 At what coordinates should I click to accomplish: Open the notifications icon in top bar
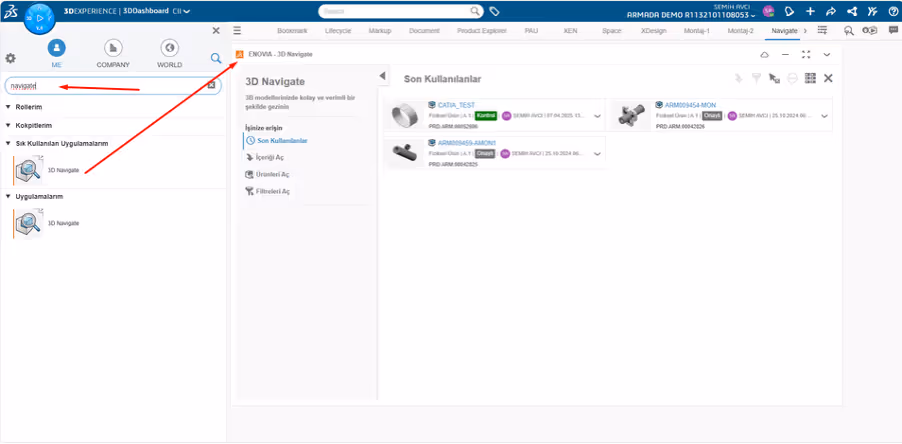[790, 11]
